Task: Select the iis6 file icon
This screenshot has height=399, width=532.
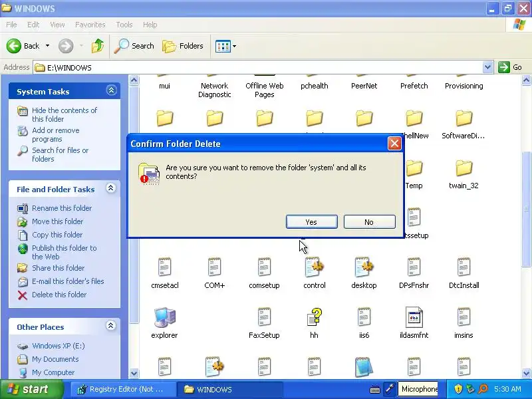Action: point(364,317)
